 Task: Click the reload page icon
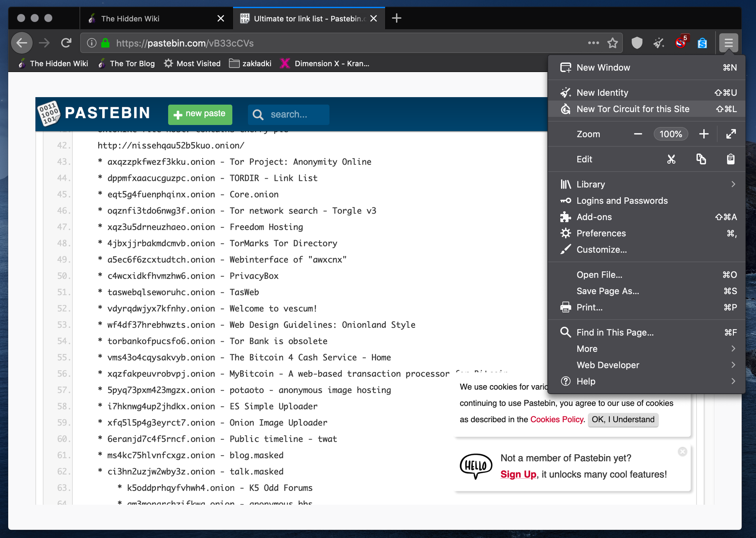coord(66,43)
